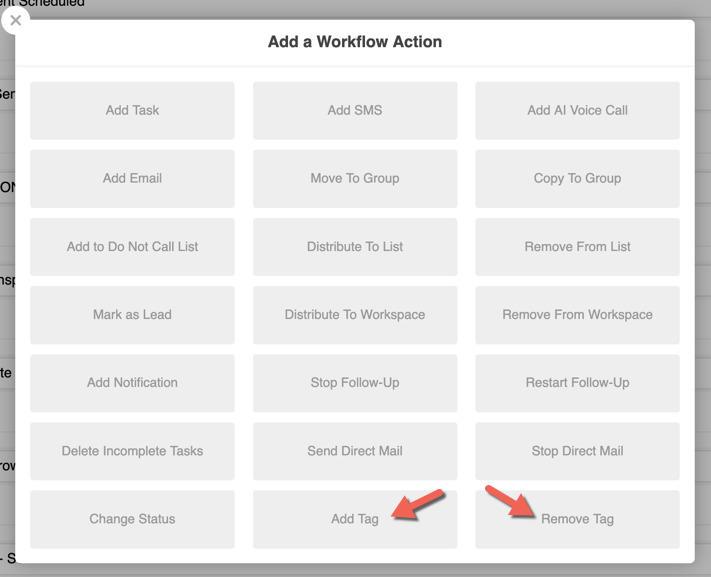Image resolution: width=711 pixels, height=577 pixels.
Task: Choose Restart Follow-Up
Action: tap(577, 383)
